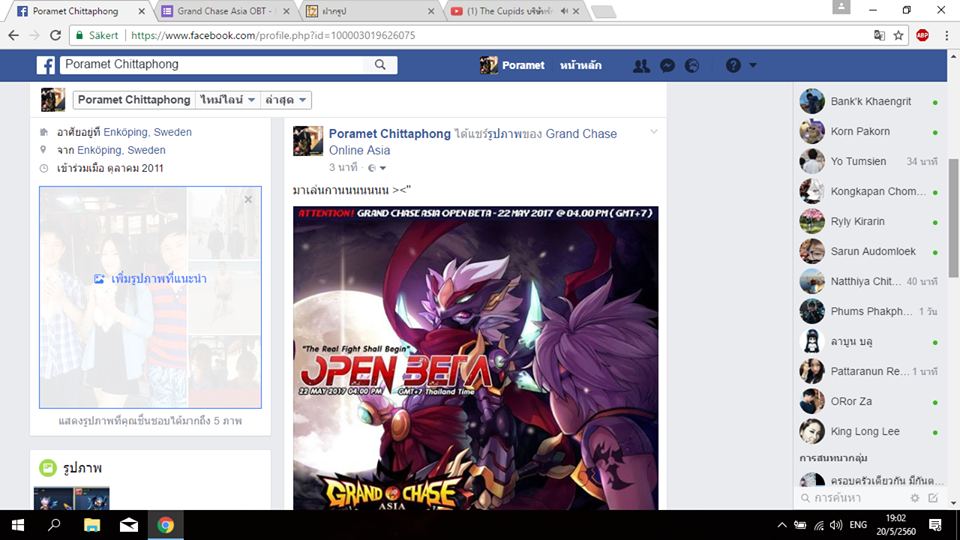Open chat with Sarun Audomloek
Image resolution: width=960 pixels, height=540 pixels.
coord(869,252)
